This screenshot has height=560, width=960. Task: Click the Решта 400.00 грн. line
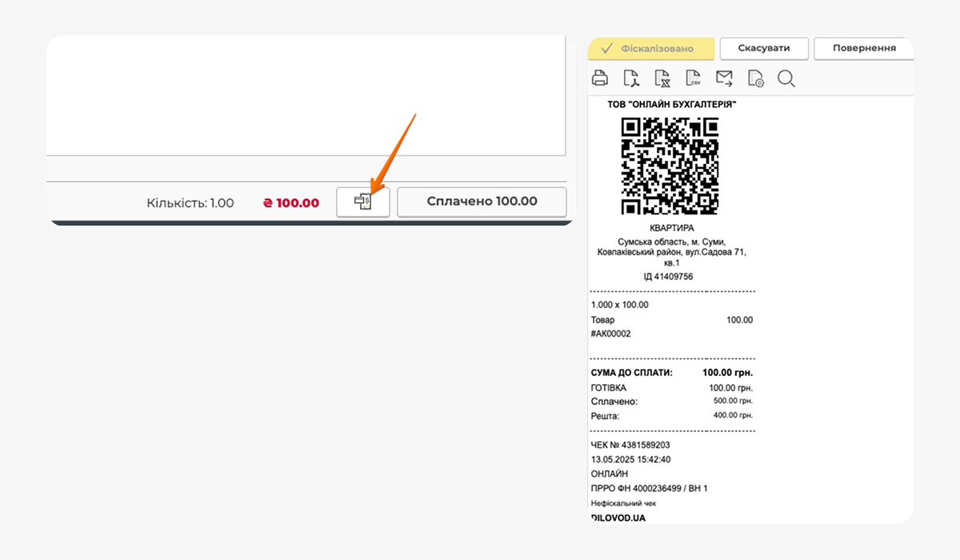pyautogui.click(x=672, y=416)
